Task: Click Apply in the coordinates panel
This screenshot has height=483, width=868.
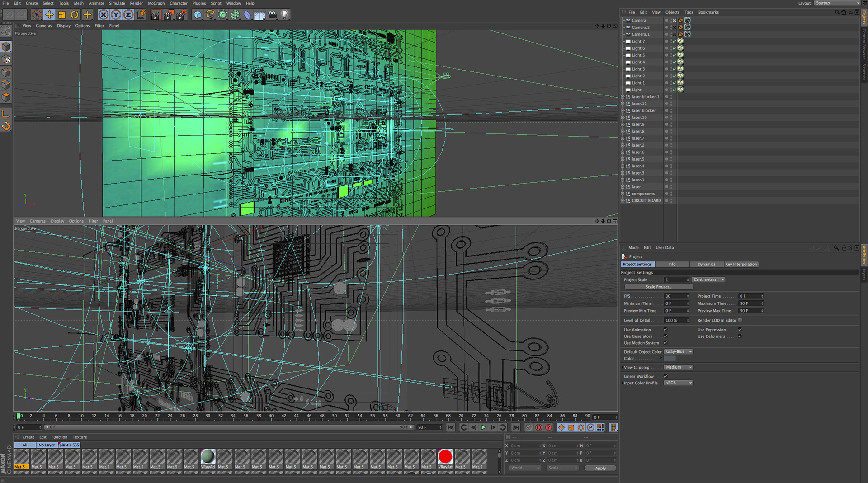Action: point(600,469)
